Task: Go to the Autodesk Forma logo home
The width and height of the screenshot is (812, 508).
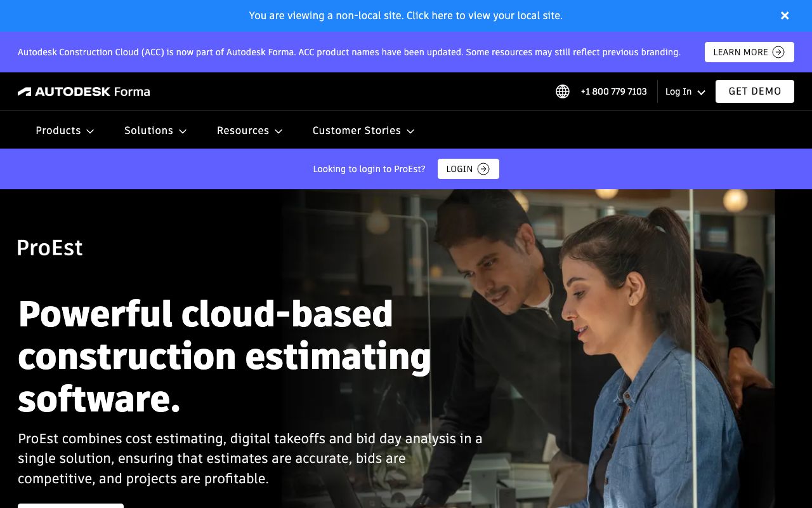Action: click(84, 91)
